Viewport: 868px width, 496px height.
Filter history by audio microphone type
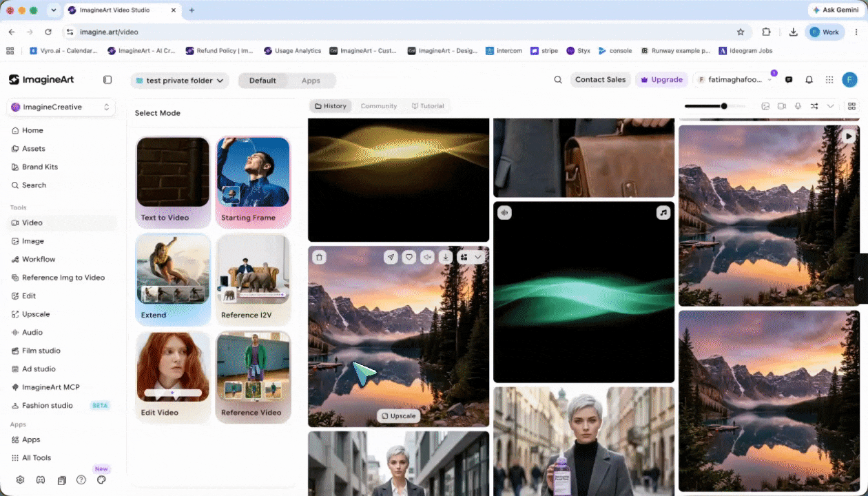(x=798, y=106)
